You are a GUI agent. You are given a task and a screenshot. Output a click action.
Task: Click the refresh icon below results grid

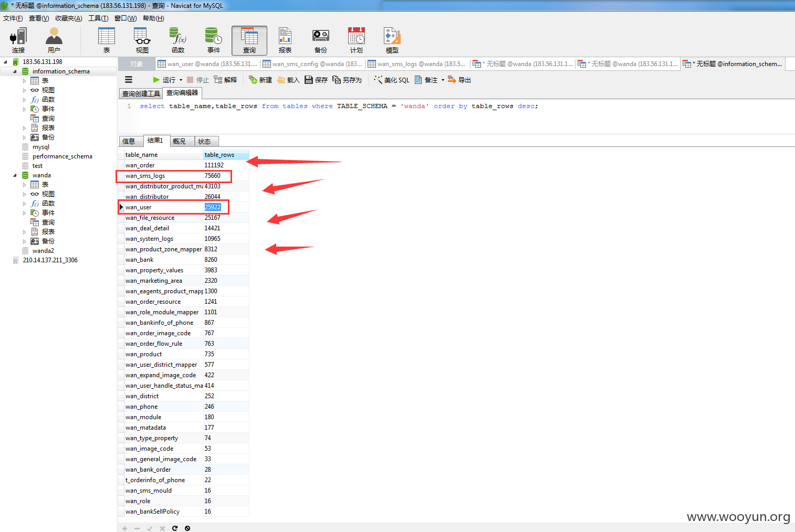(x=175, y=528)
